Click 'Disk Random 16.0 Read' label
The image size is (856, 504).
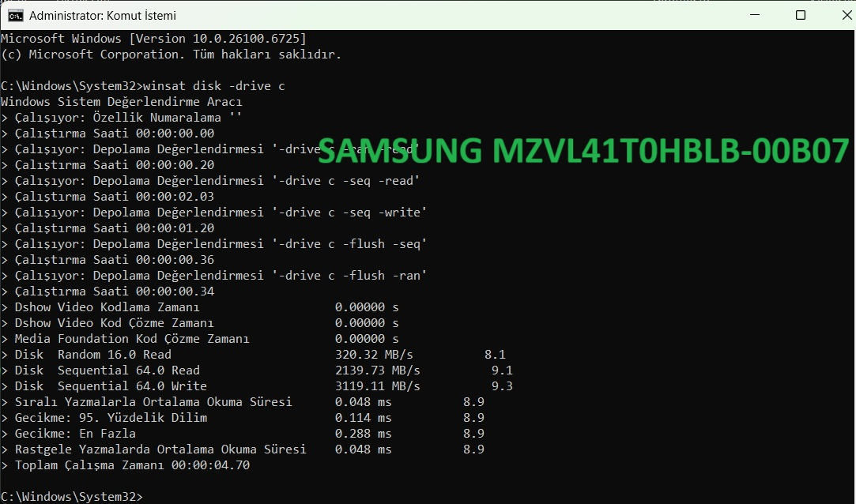tap(92, 355)
